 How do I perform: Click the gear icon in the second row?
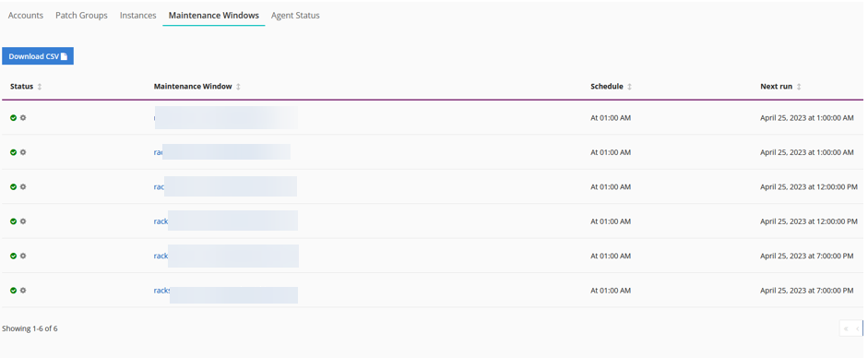23,152
